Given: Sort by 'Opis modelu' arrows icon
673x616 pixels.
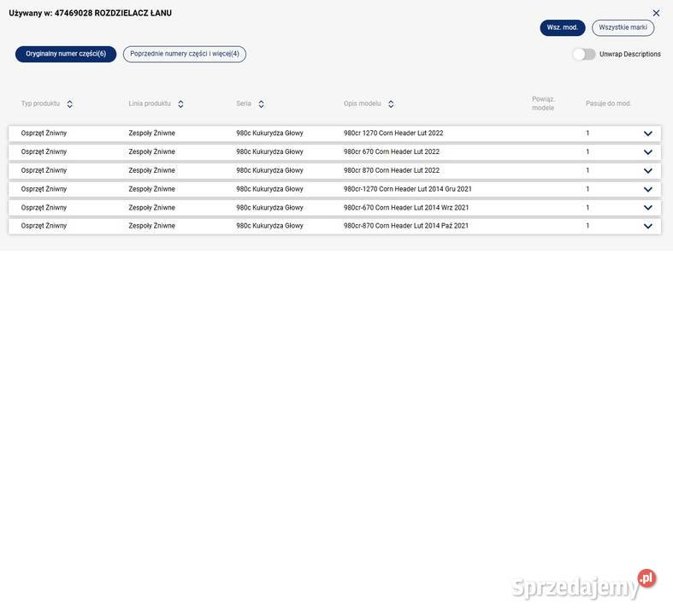Looking at the screenshot, I should 391,104.
